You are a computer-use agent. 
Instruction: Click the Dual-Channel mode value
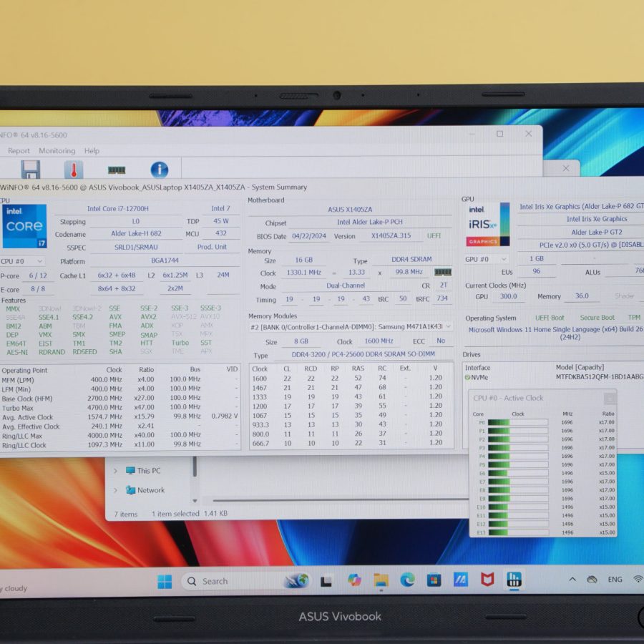point(346,286)
